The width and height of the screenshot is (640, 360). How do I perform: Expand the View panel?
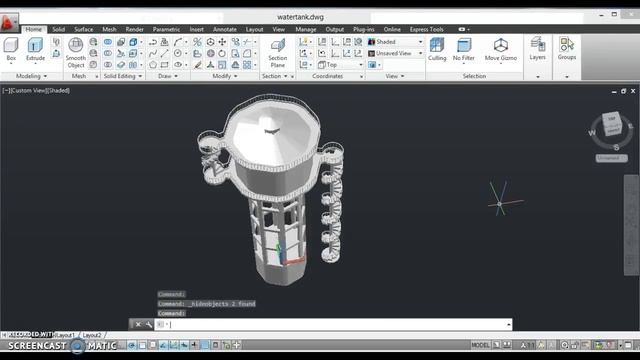coord(395,76)
